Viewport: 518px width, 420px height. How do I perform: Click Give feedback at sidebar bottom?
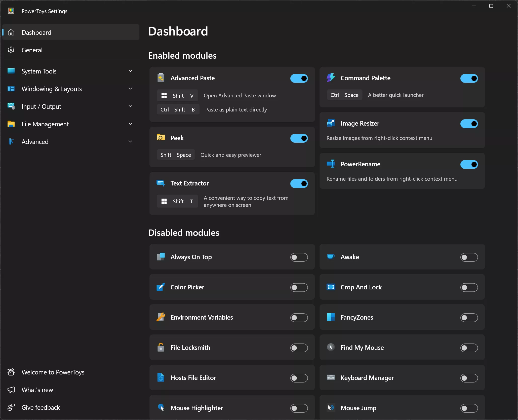tap(41, 407)
